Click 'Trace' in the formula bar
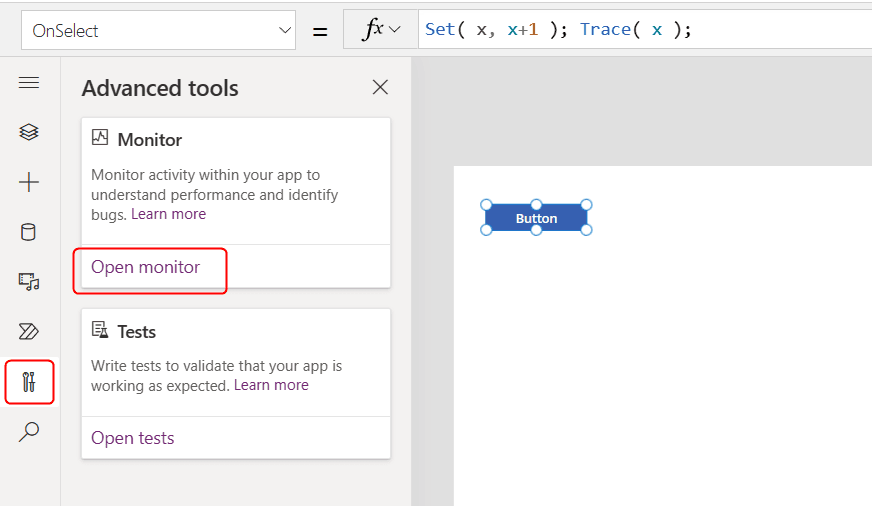Screen dimensions: 872x506 point(605,29)
